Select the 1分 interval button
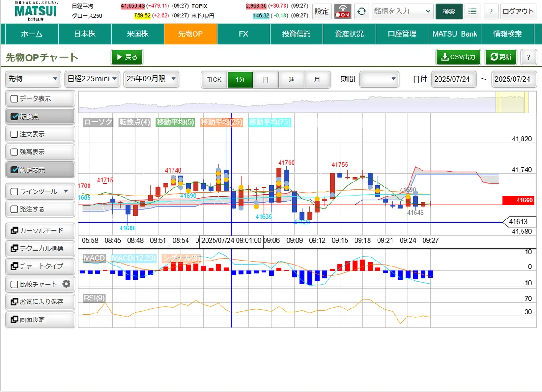The image size is (542, 392). pyautogui.click(x=240, y=79)
